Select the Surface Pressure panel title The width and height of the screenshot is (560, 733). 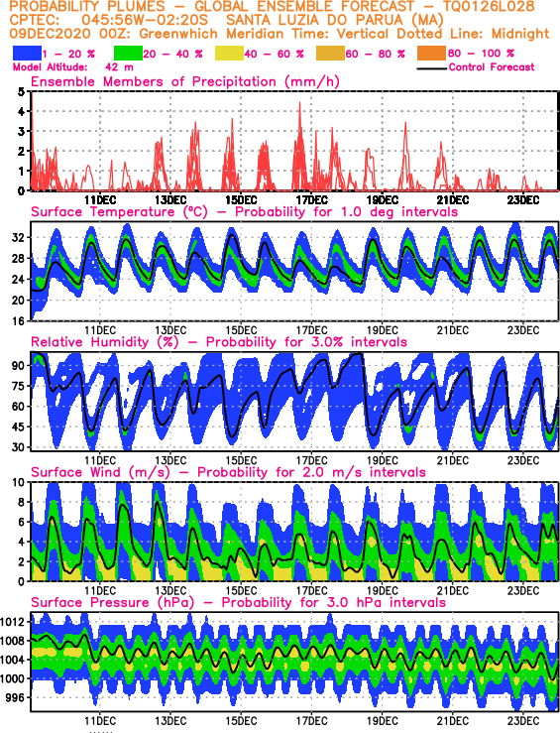[x=238, y=603]
